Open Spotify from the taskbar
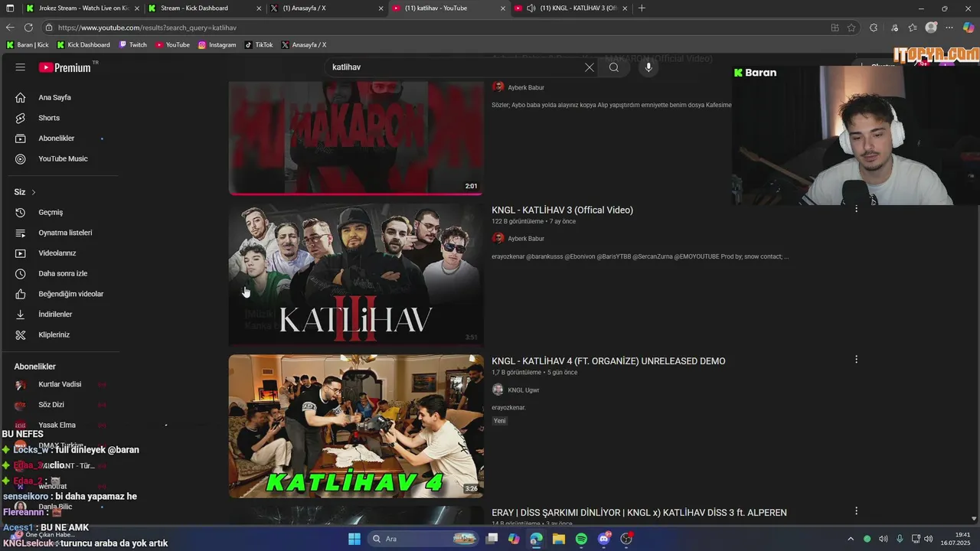Image resolution: width=980 pixels, height=551 pixels. click(x=581, y=539)
